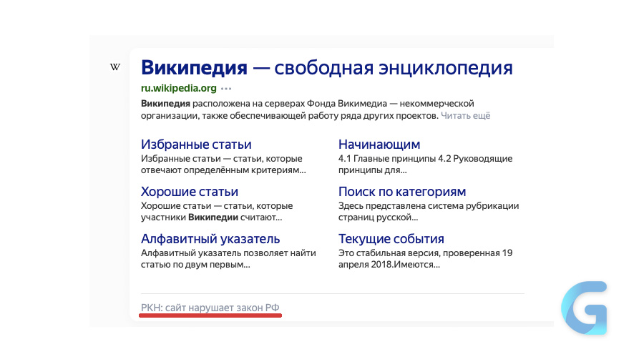Open the Хорошие статьи sitelink
The width and height of the screenshot is (644, 362).
point(190,192)
